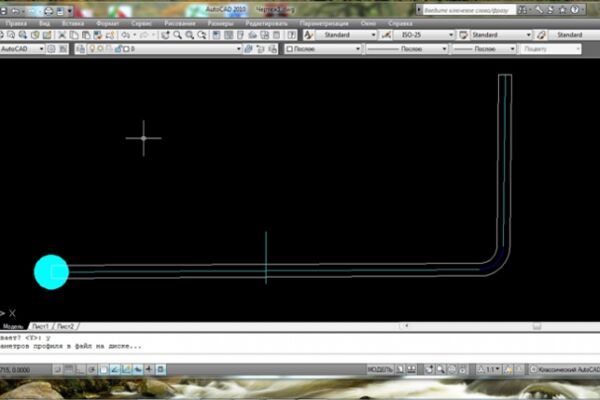Click the Plot printer icon in quick access toolbar
The width and height of the screenshot is (600, 400).
coord(49,11)
